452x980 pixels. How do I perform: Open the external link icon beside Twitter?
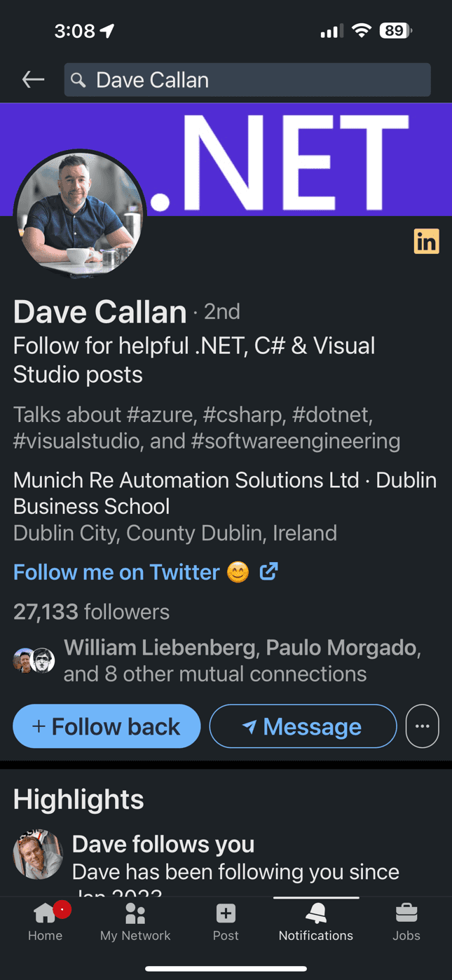point(269,572)
